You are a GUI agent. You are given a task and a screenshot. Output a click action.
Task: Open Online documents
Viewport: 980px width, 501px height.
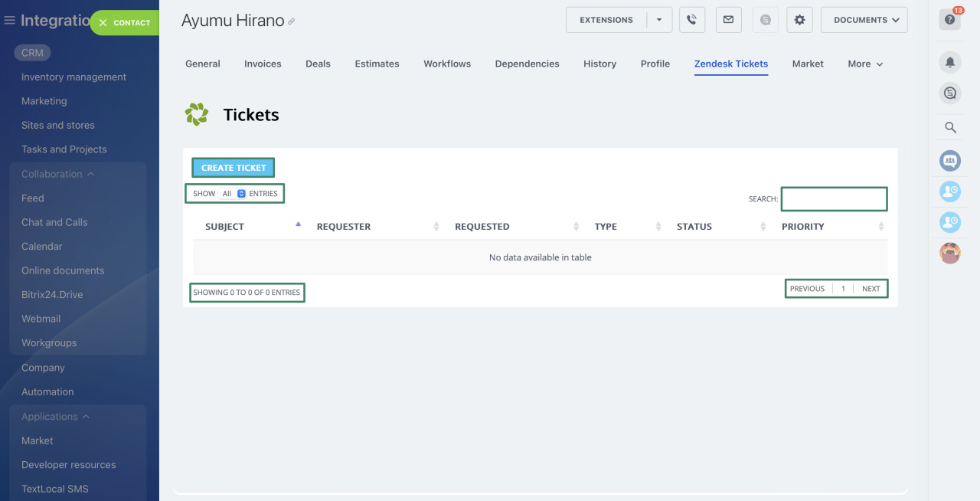click(63, 270)
